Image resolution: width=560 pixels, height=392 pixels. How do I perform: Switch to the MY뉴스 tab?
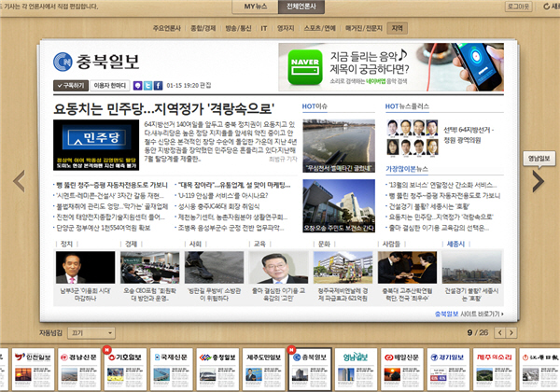(256, 7)
